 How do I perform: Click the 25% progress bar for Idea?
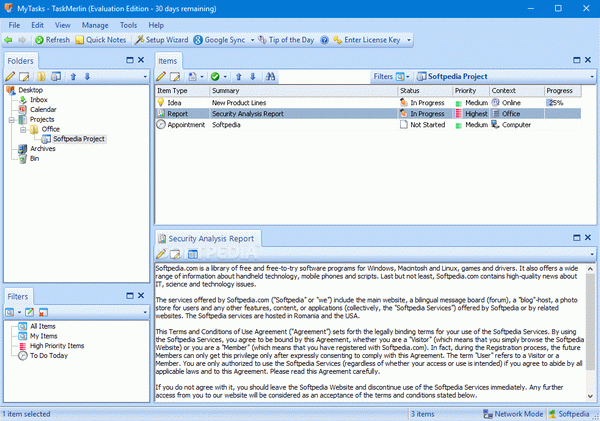pyautogui.click(x=562, y=103)
